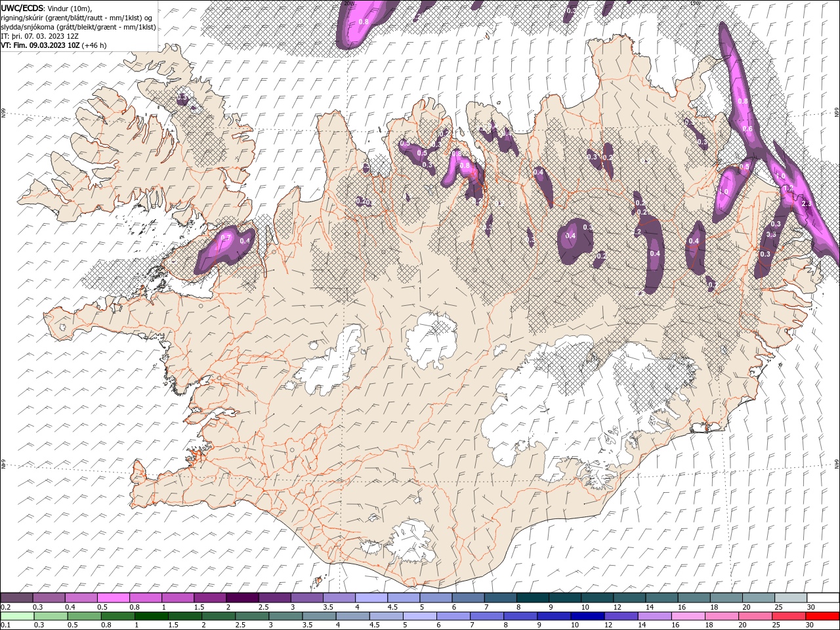Click the 0.8 green rain legend swatch
Screen dimensions: 840x630
pyautogui.click(x=118, y=616)
